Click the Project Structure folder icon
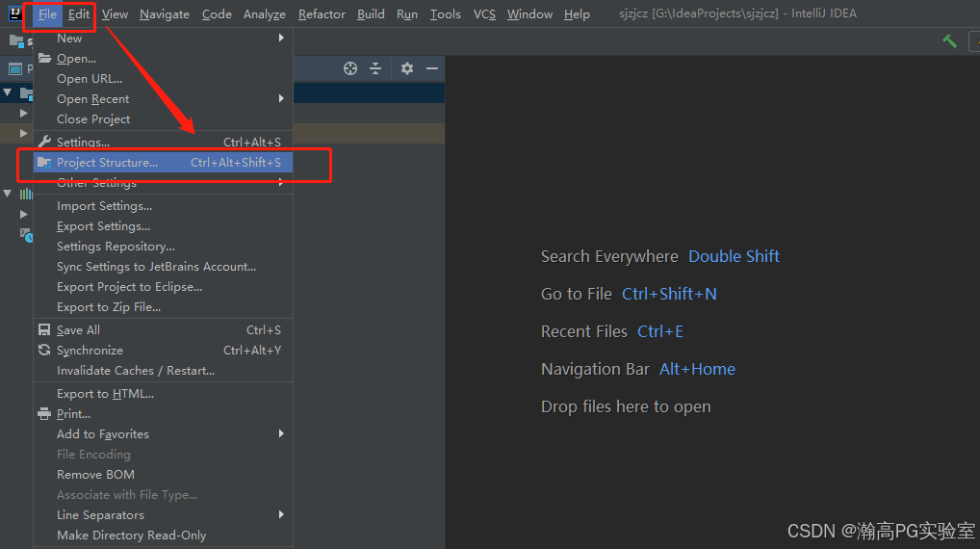This screenshot has width=980, height=549. [x=44, y=163]
